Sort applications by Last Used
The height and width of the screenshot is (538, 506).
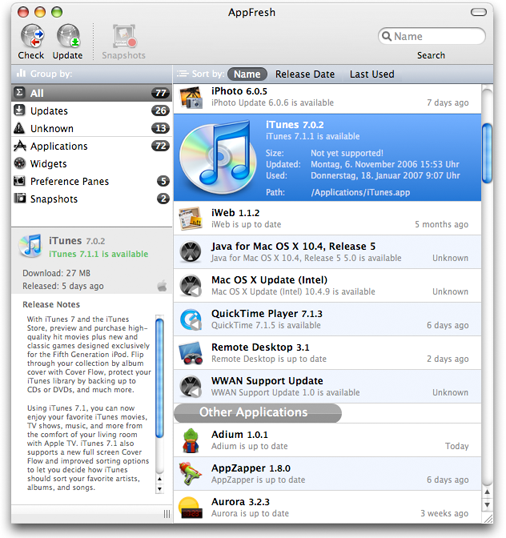tap(372, 74)
